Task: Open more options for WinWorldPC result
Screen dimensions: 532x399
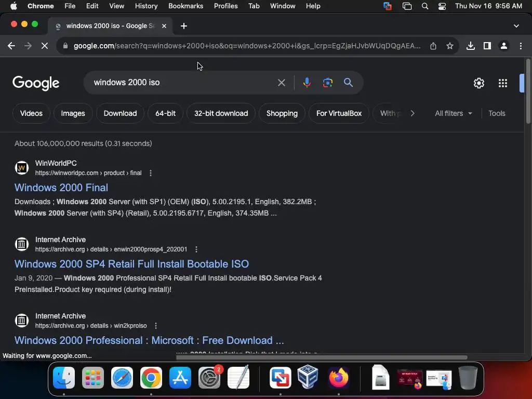Action: [x=151, y=173]
